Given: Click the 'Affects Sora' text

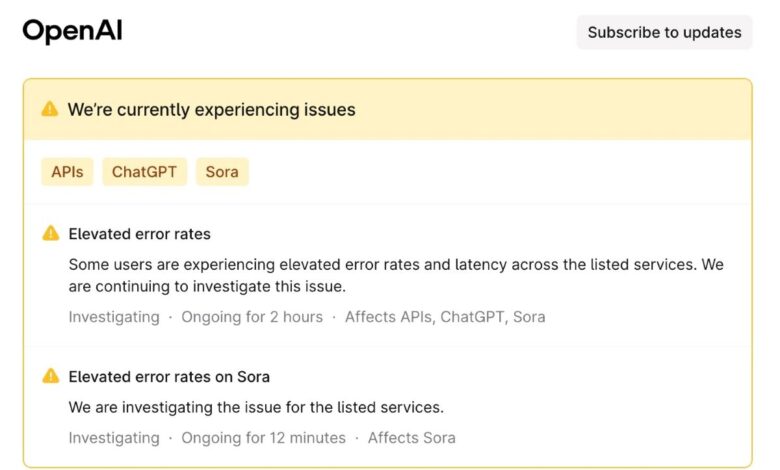Looking at the screenshot, I should (x=411, y=438).
